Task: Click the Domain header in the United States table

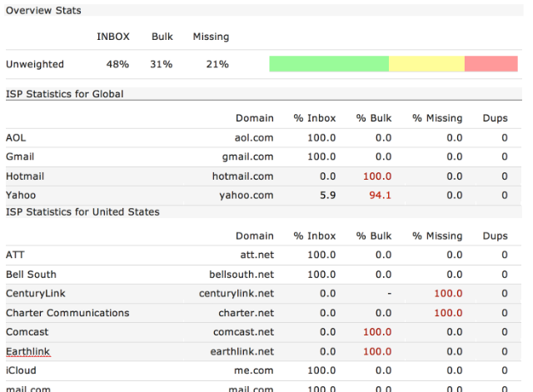Action: (x=255, y=236)
